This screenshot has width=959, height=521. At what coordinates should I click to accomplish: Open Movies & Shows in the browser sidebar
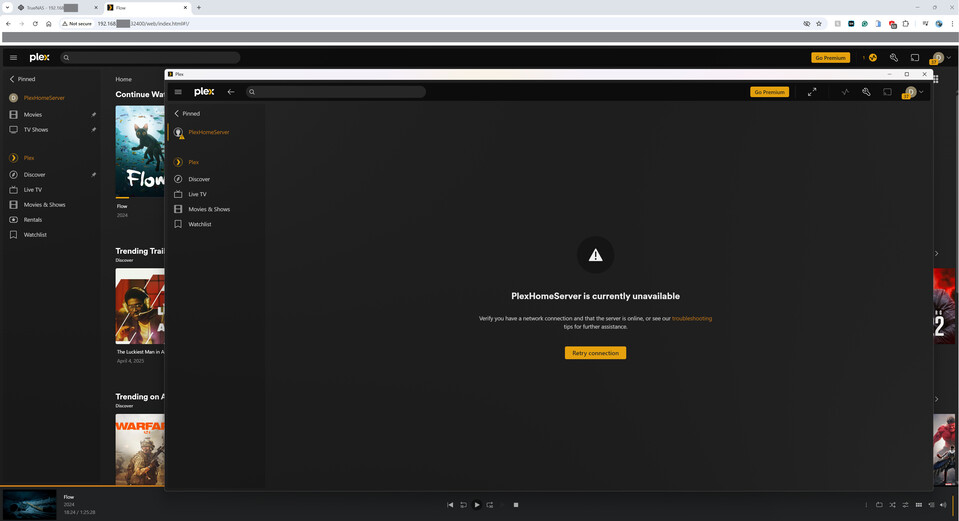point(45,205)
